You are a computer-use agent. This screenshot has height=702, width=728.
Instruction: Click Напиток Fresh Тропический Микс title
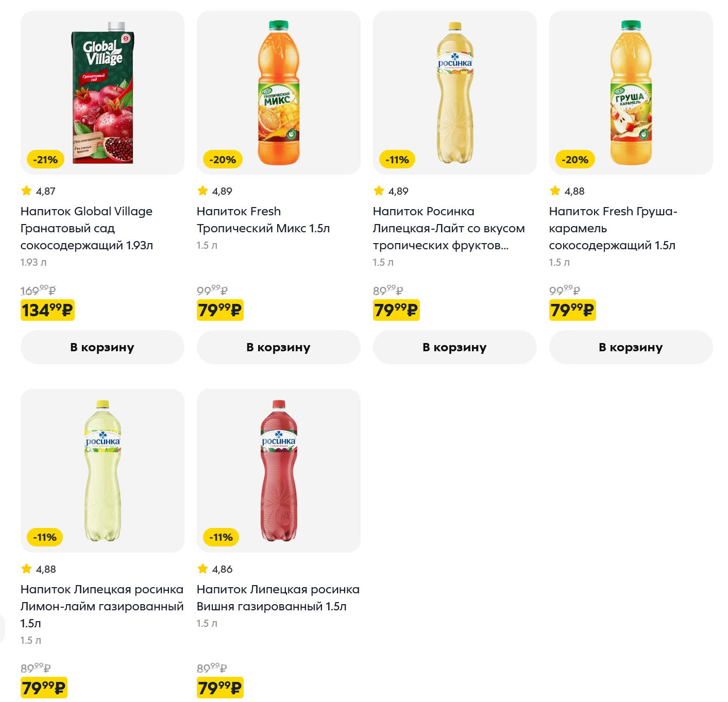click(x=263, y=220)
